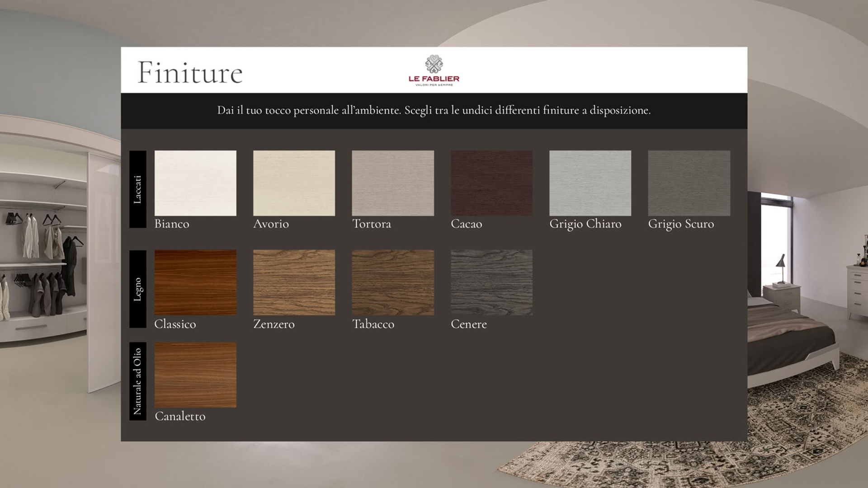
Task: Click the Grigio Scuro text label
Action: 681,224
